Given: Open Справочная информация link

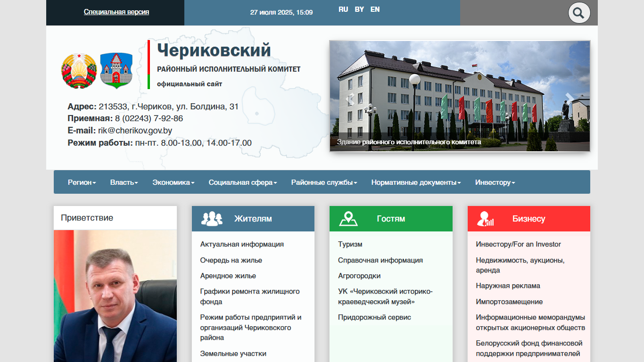Looking at the screenshot, I should click(380, 260).
